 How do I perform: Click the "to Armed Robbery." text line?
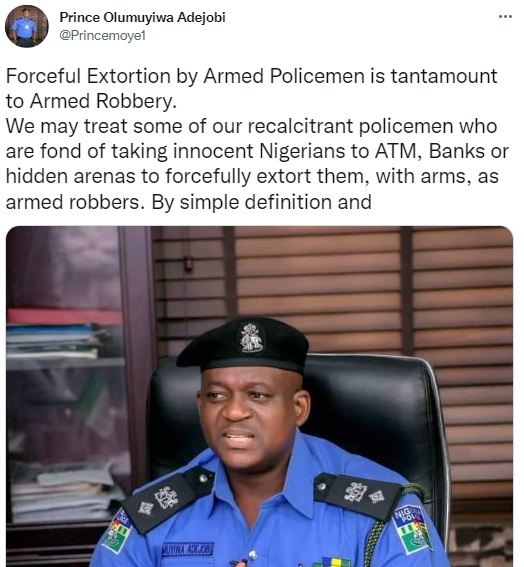[x=91, y=101]
